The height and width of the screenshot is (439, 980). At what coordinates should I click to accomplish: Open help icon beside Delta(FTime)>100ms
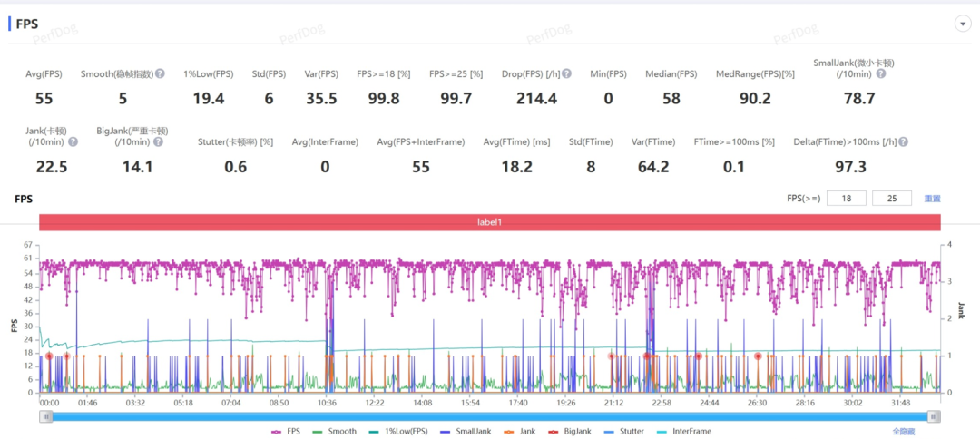click(903, 142)
